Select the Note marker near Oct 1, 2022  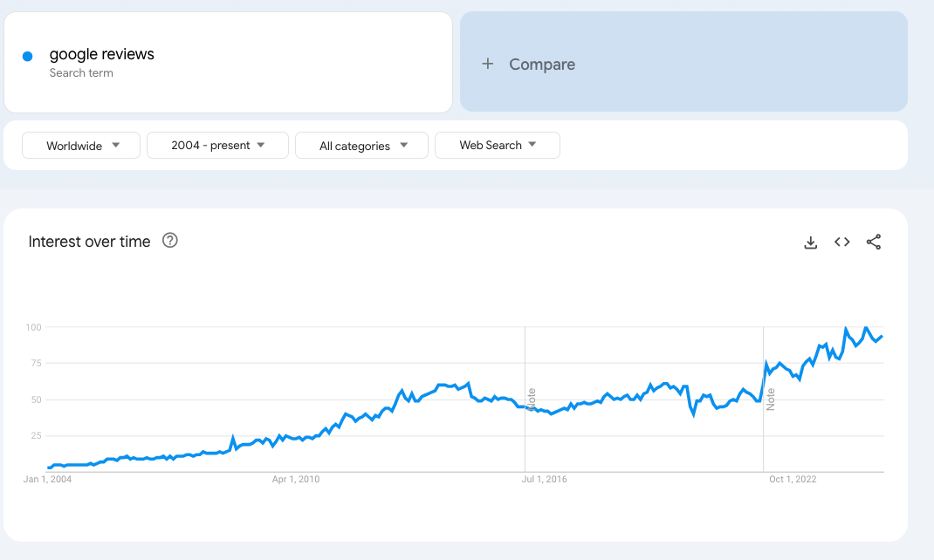coord(770,400)
